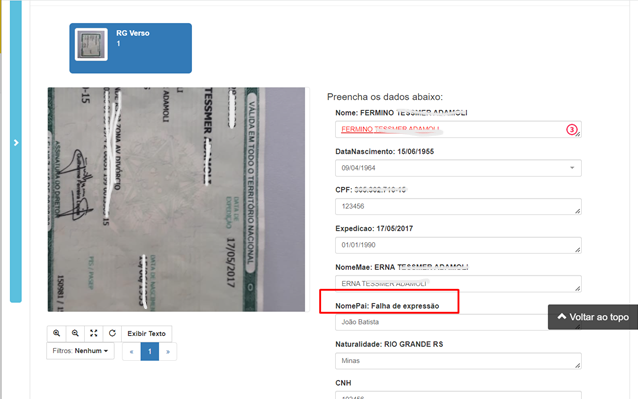
Task: Click the RG Verso thumbnail image
Action: (x=92, y=44)
